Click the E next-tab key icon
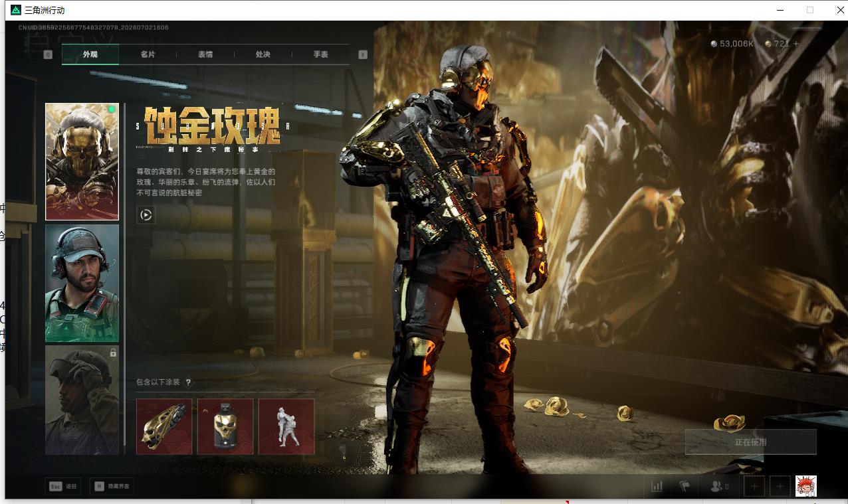 tap(363, 54)
